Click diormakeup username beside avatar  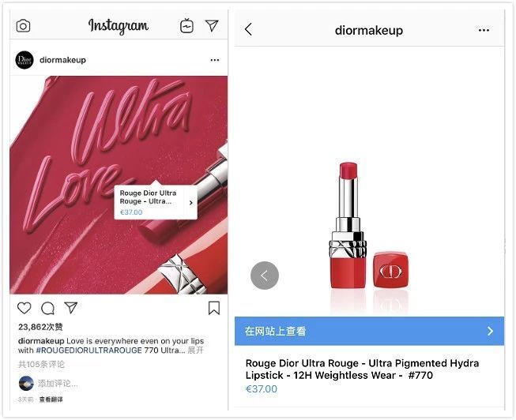point(62,60)
